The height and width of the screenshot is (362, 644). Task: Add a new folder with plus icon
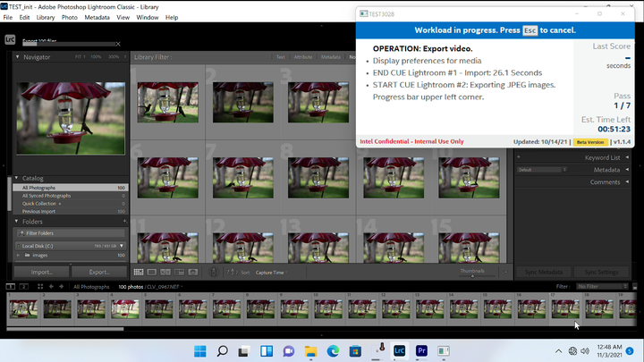124,222
